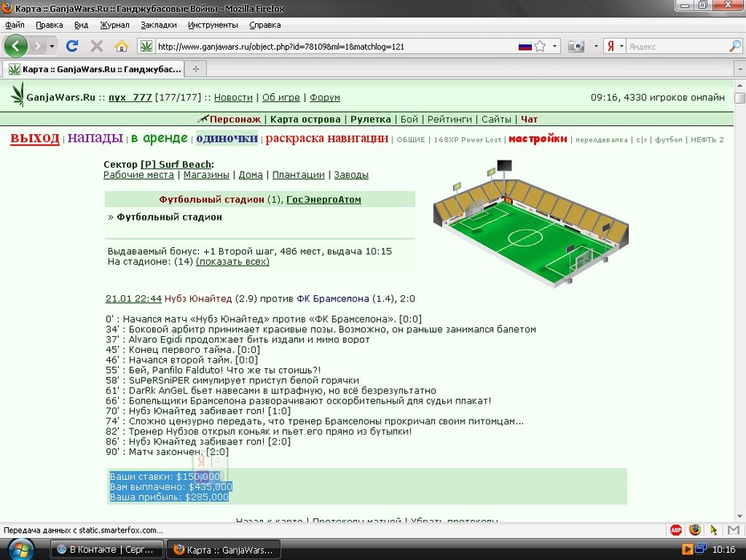Screen dimensions: 746x560
Task: Click the Yandex search engine icon
Action: coord(610,47)
